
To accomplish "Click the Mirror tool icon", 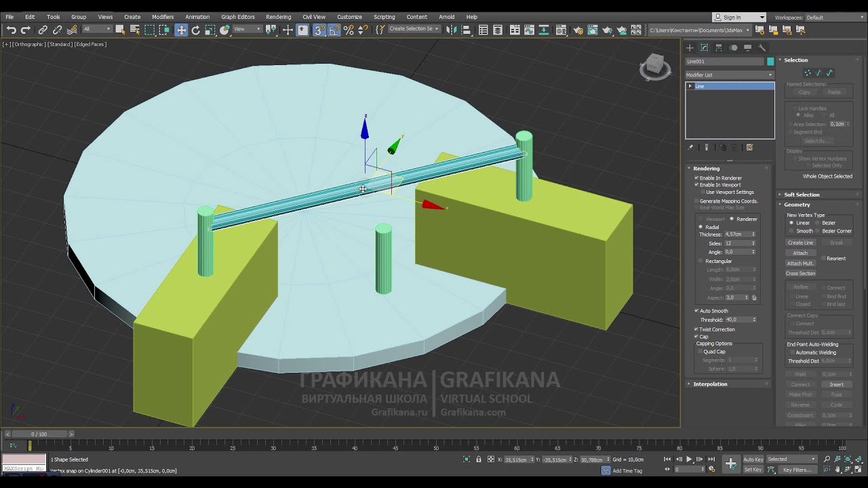I will point(451,30).
